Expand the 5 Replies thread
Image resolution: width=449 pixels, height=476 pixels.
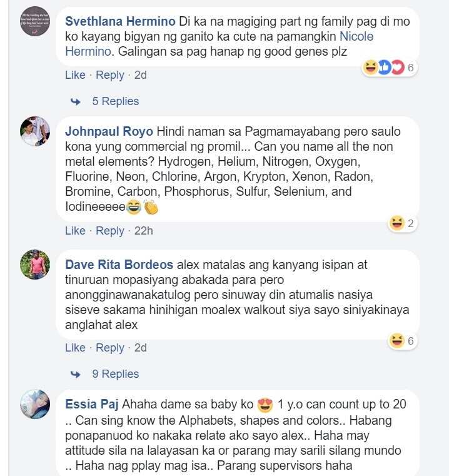click(115, 101)
